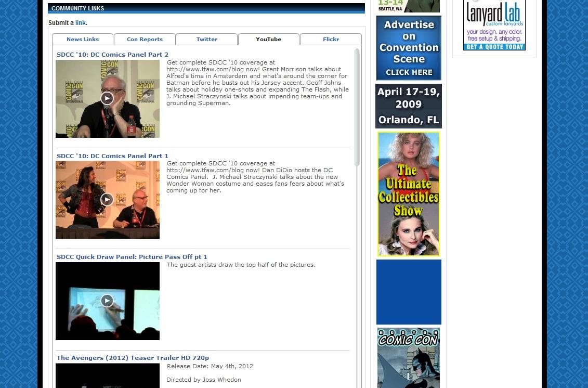Open The Avengers Teaser Trailer title link
Screen dimensions: 588x388
click(133, 358)
